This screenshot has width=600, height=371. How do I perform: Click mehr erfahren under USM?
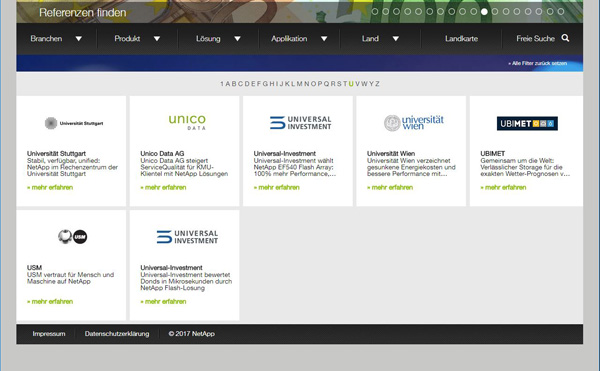pos(50,301)
